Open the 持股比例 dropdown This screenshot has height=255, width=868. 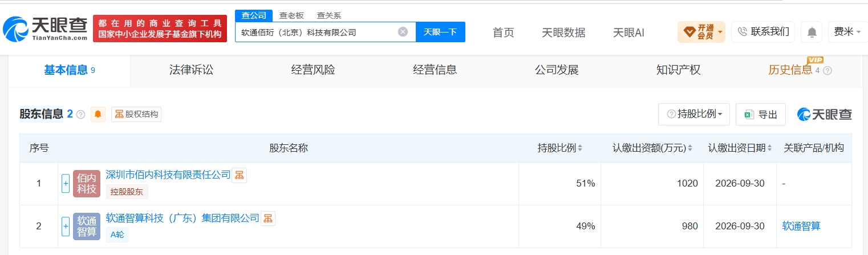(x=694, y=114)
